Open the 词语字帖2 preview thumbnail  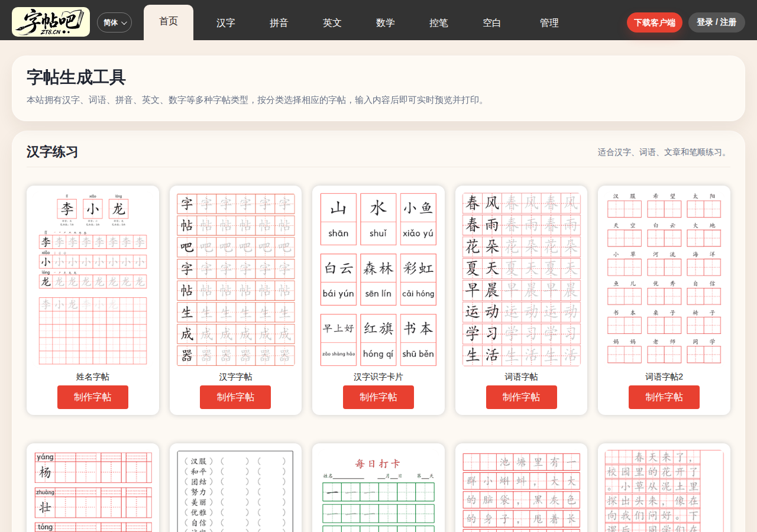coord(664,278)
